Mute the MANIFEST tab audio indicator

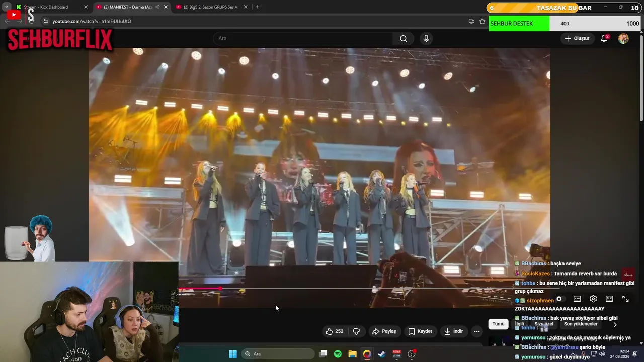click(x=157, y=7)
